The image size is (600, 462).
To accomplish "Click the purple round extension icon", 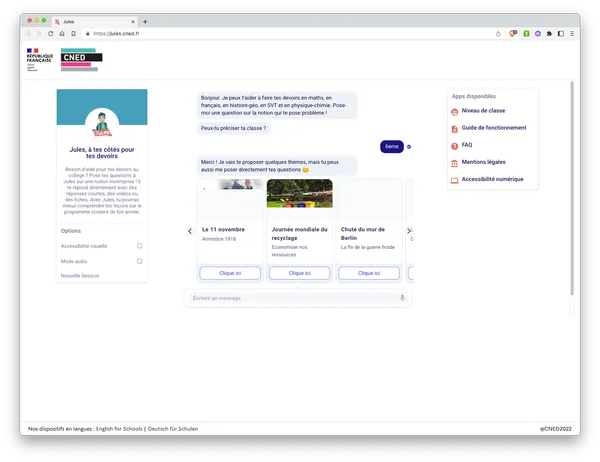I will click(538, 34).
